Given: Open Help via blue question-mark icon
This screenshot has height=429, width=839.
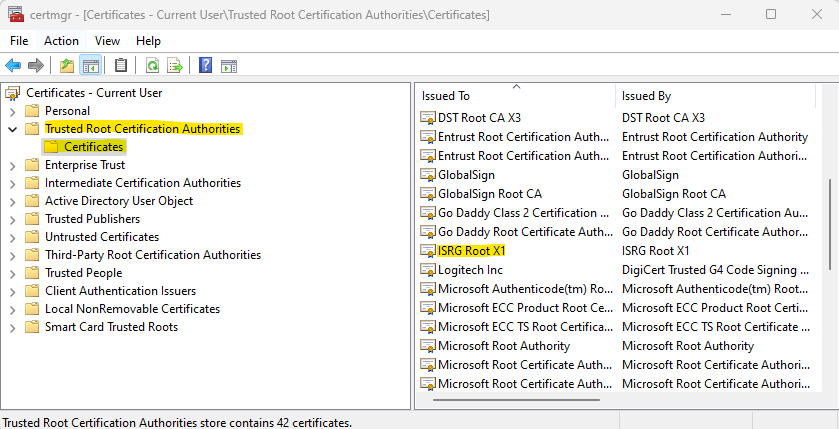Looking at the screenshot, I should click(205, 66).
